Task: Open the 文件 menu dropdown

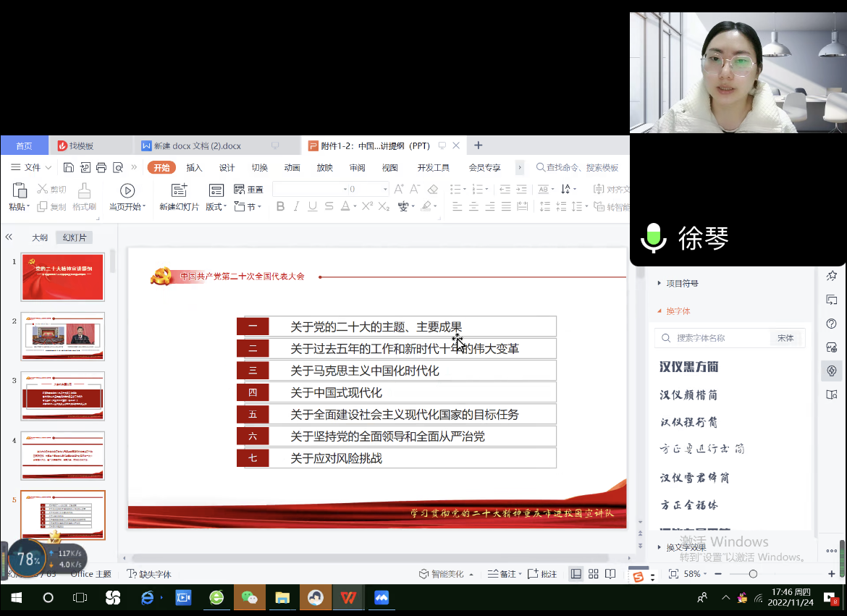Action: coord(32,168)
